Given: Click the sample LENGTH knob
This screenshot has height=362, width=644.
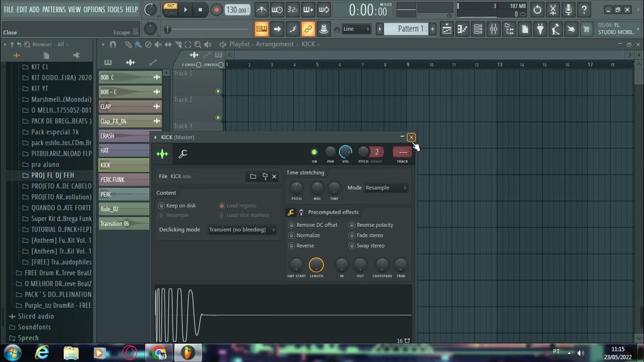Looking at the screenshot, I should [x=316, y=265].
